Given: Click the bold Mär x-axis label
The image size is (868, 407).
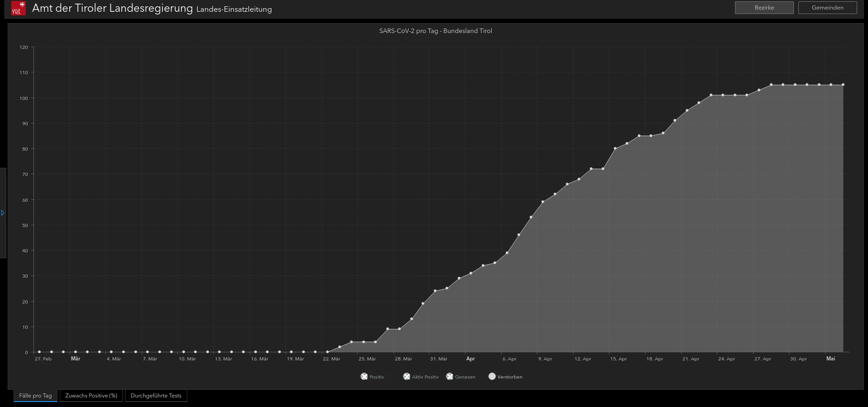Looking at the screenshot, I should (x=76, y=359).
